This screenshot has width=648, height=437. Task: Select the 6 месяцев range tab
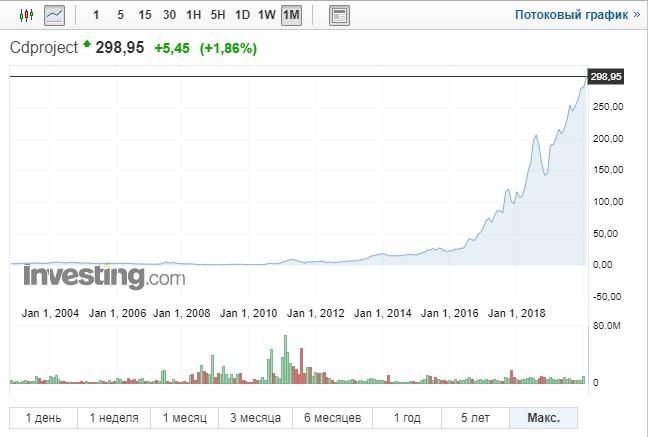(333, 418)
